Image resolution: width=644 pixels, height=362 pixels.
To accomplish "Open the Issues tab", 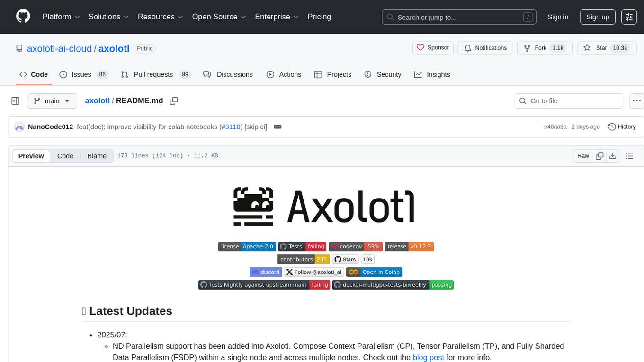I will click(84, 74).
